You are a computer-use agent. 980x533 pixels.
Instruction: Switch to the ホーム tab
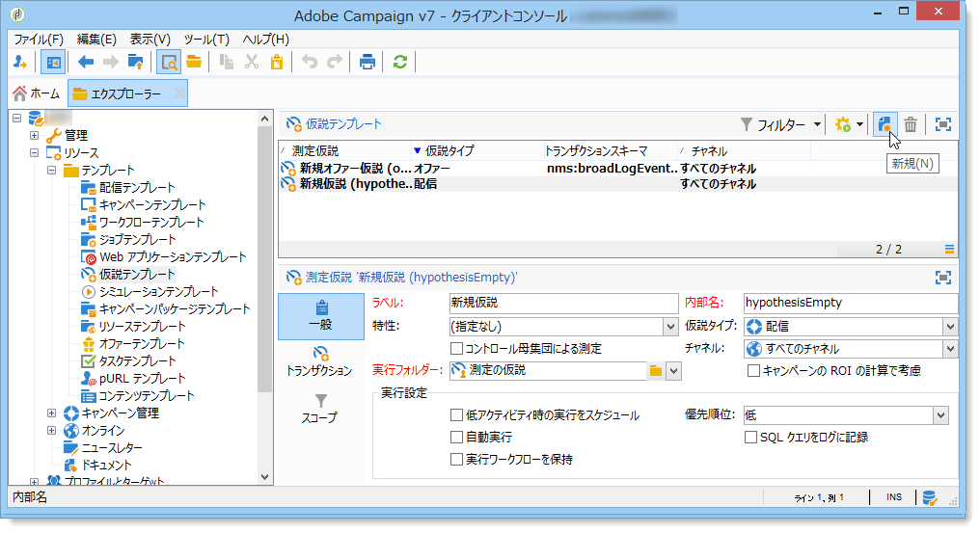[37, 93]
